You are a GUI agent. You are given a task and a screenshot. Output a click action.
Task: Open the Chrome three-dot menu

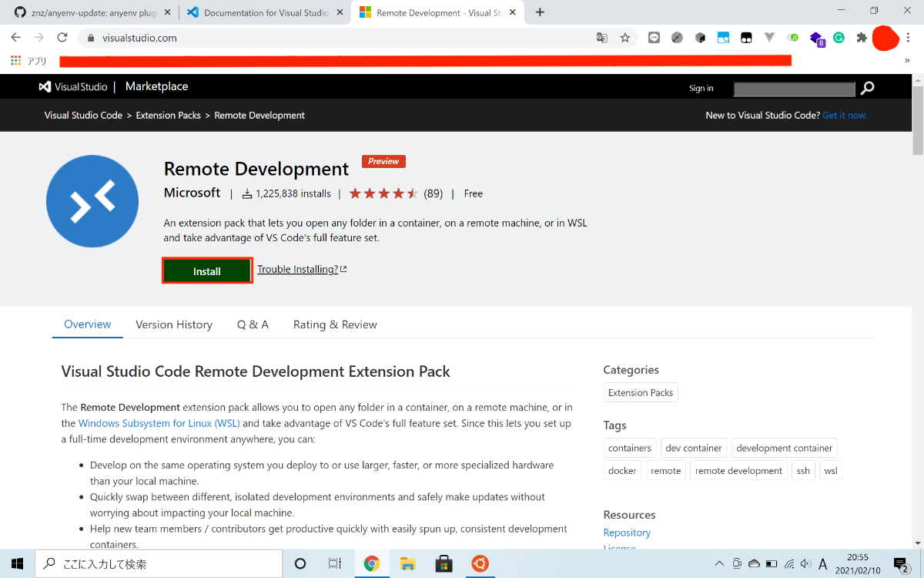click(x=909, y=37)
